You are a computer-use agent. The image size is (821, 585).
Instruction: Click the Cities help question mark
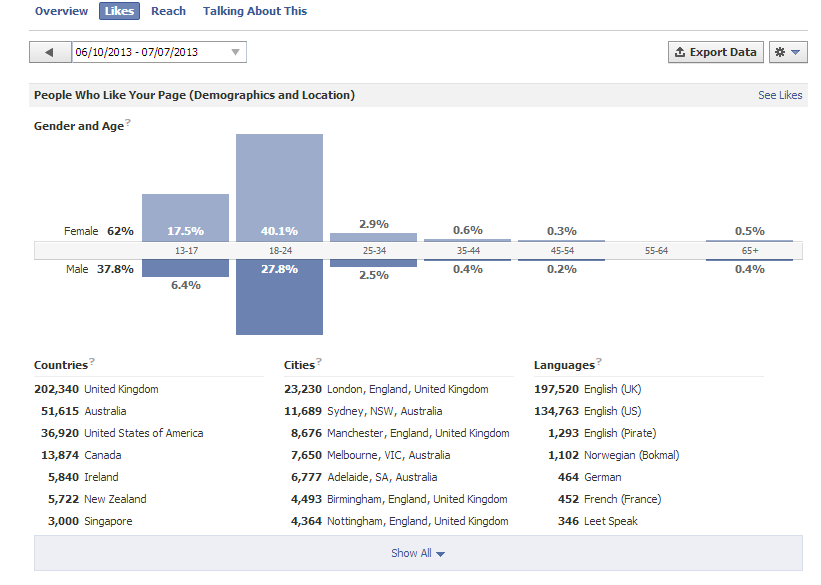coord(319,361)
